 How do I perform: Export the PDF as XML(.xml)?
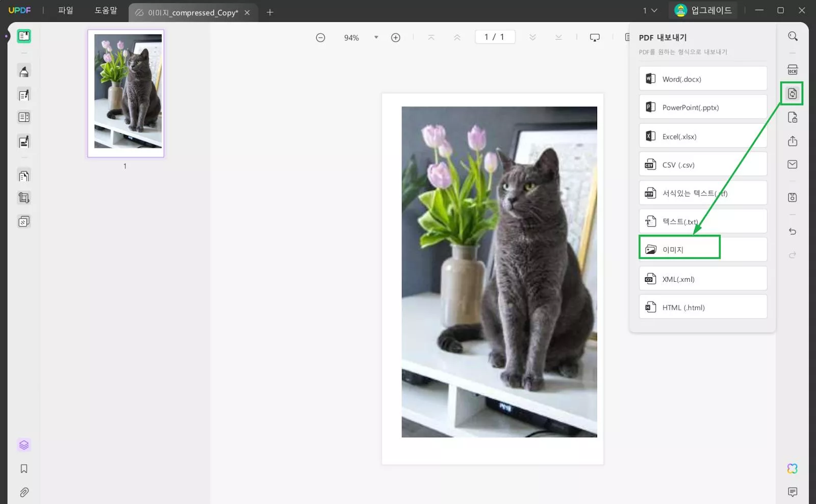pos(703,279)
